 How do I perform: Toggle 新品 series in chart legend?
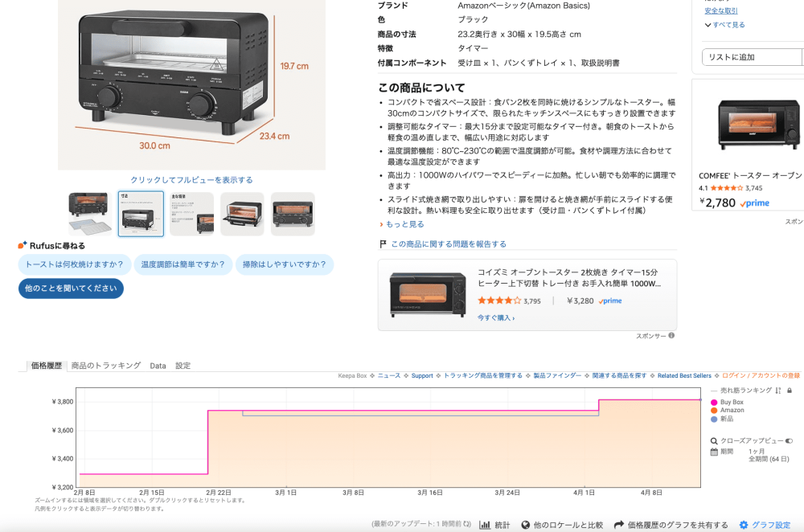click(x=714, y=419)
